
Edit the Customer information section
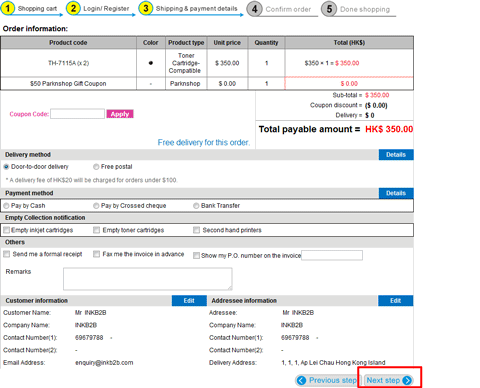[x=189, y=301]
